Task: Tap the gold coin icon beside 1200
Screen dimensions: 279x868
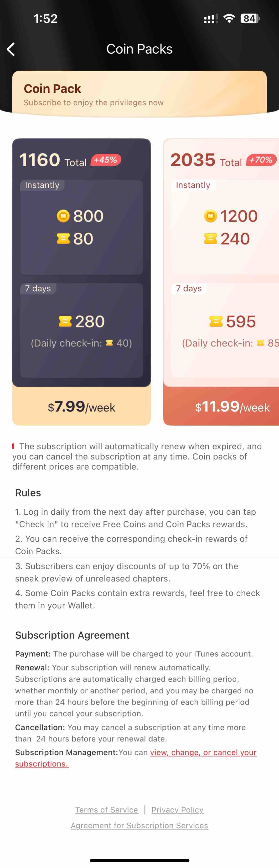Action: [x=211, y=216]
